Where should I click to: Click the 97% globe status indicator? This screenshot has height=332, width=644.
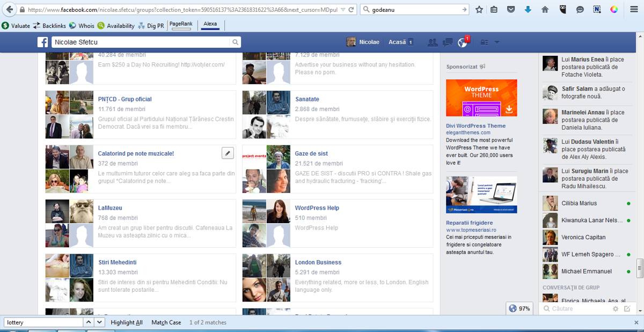[x=519, y=308]
